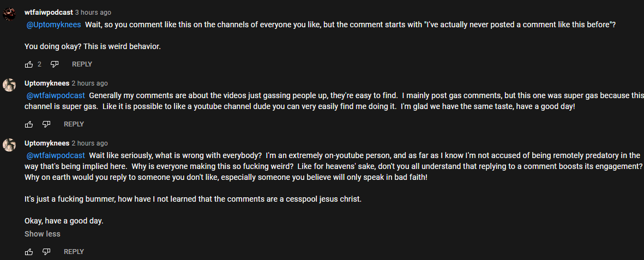Open the avatar beside "Wait like seriously" reply
The height and width of the screenshot is (260, 644).
coord(9,144)
